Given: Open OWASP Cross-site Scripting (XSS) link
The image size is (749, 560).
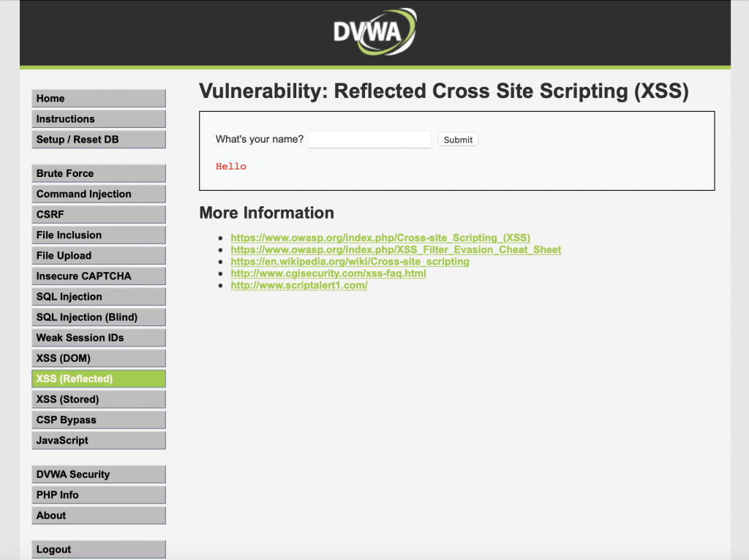Looking at the screenshot, I should point(380,238).
